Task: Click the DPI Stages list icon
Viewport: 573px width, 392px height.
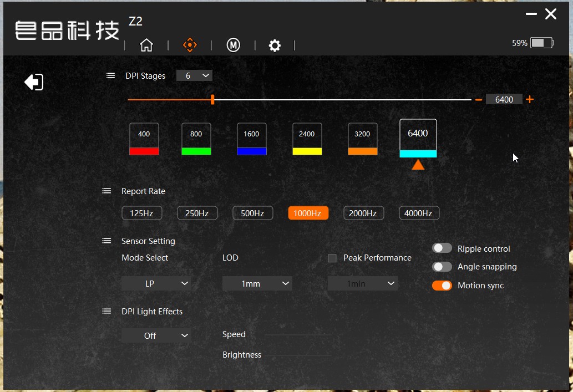Action: tap(110, 75)
